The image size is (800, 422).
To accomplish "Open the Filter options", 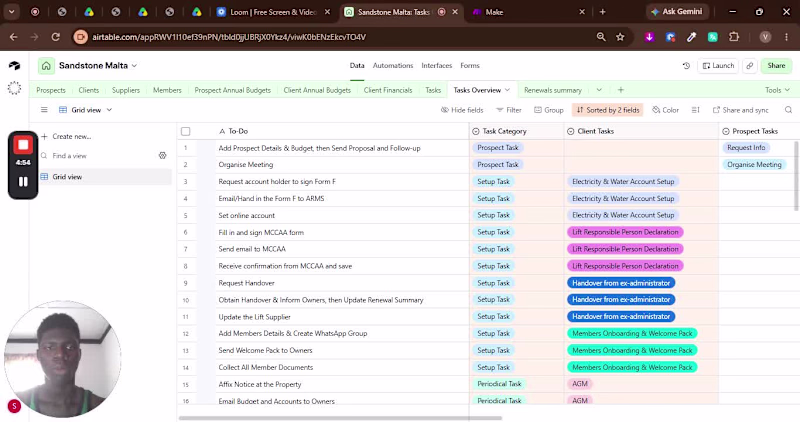I will pyautogui.click(x=509, y=110).
